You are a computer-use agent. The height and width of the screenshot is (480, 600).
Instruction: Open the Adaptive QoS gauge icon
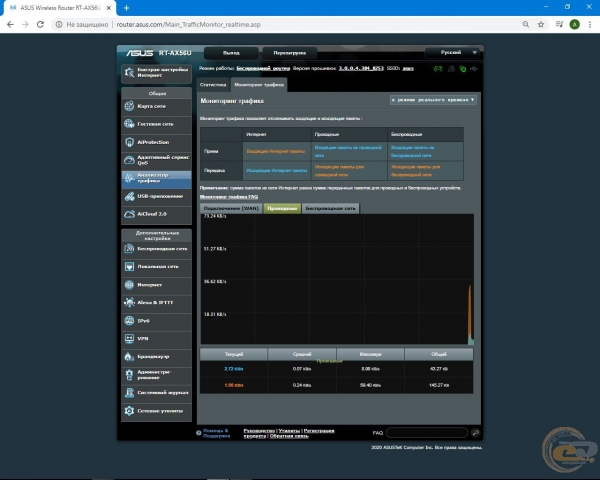[x=129, y=160]
